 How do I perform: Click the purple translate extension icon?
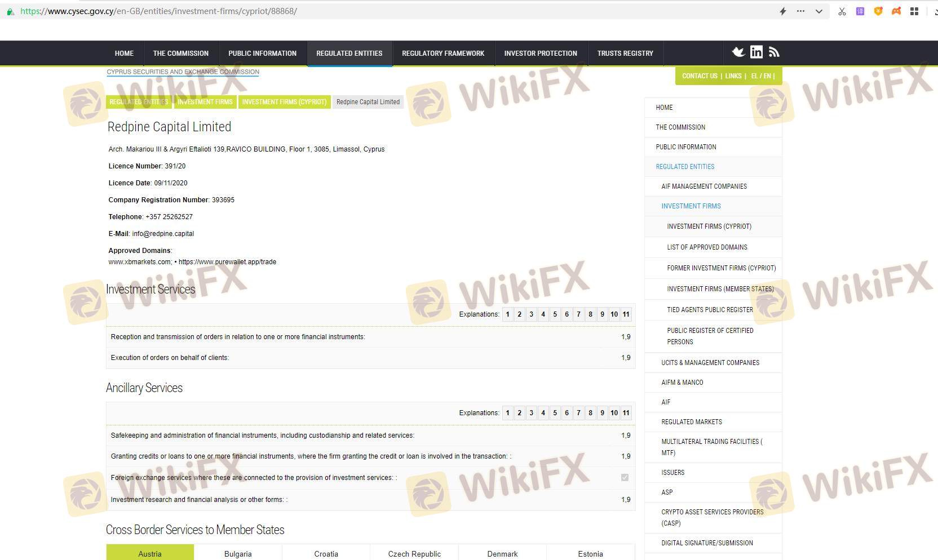[860, 11]
